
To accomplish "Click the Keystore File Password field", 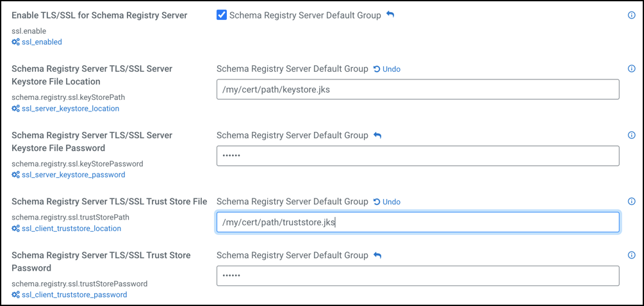I will point(418,156).
